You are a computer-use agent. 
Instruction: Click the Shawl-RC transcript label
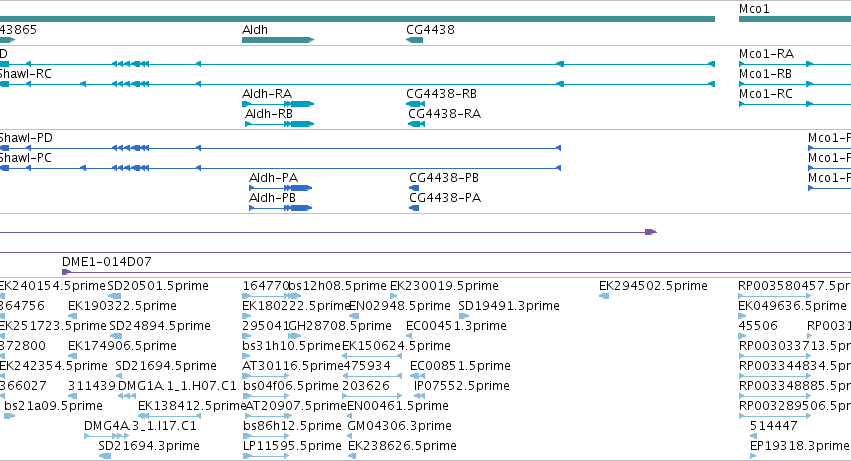click(26, 74)
